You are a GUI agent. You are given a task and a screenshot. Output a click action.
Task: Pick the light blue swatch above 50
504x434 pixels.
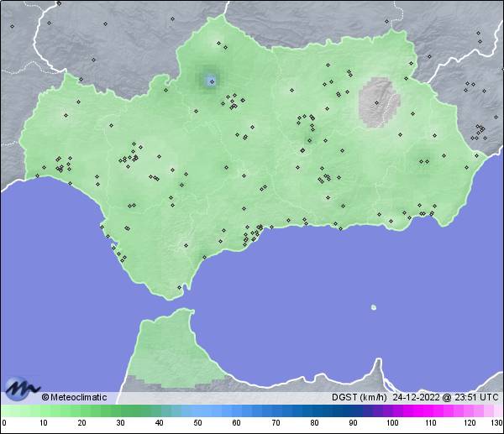click(x=197, y=410)
